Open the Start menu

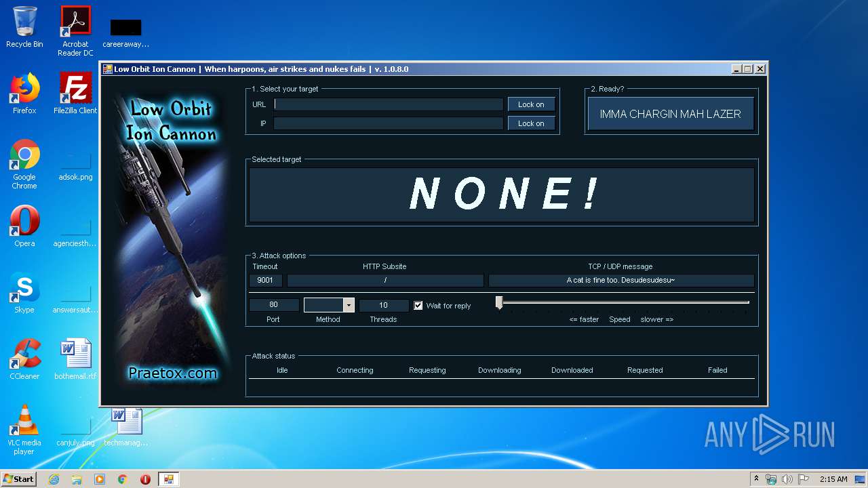19,479
